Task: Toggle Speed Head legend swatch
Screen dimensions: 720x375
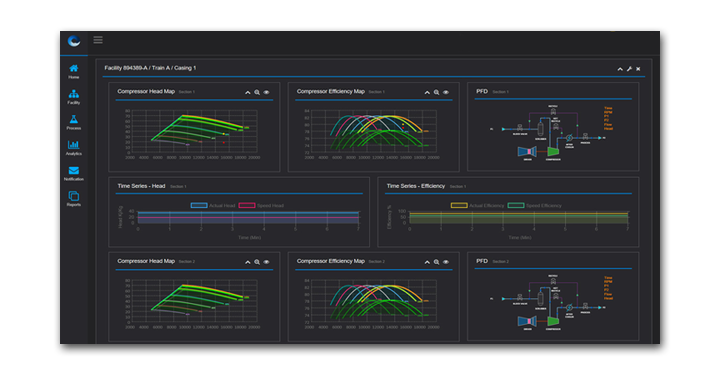Action: pos(247,205)
